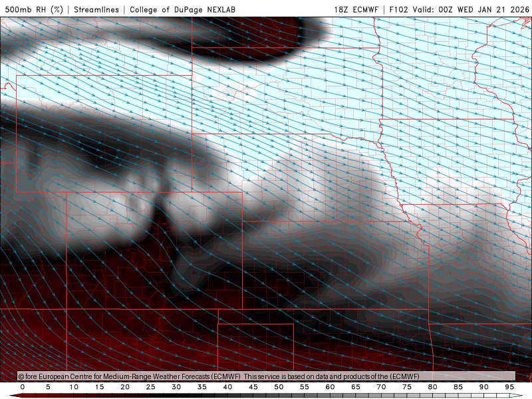Click legend value '50' on the scale
Image resolution: width=532 pixels, height=399 pixels.
(279, 387)
